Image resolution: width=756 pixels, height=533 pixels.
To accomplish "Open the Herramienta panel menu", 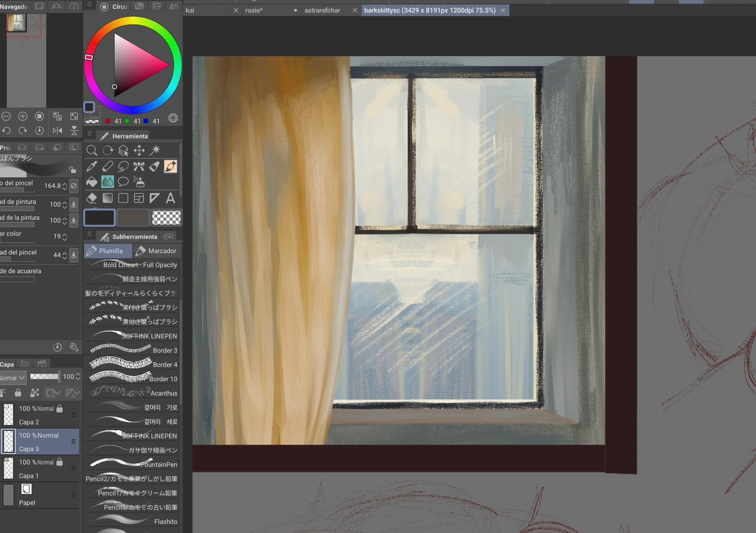I will 89,134.
